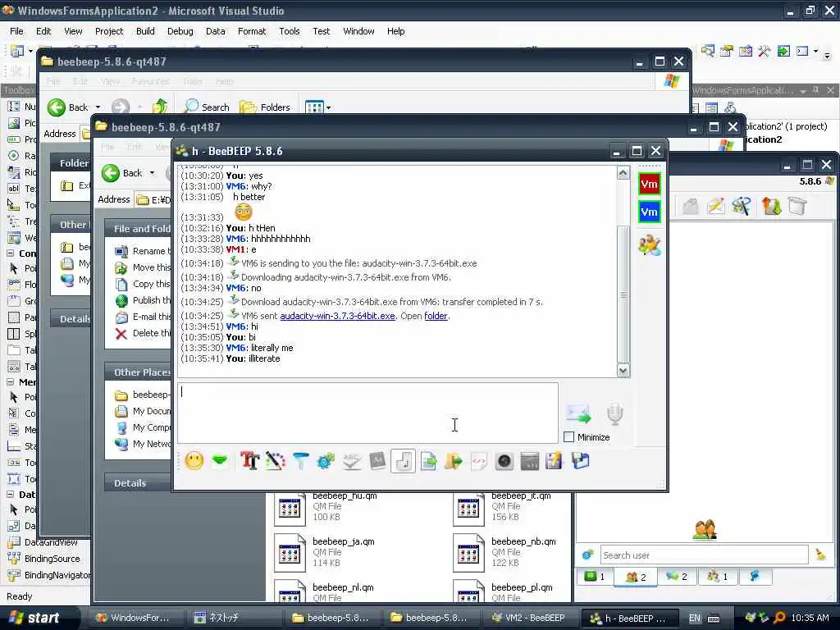Open the audacity-win-3.7.3-64bit.exe link
The image size is (840, 630).
coord(337,316)
